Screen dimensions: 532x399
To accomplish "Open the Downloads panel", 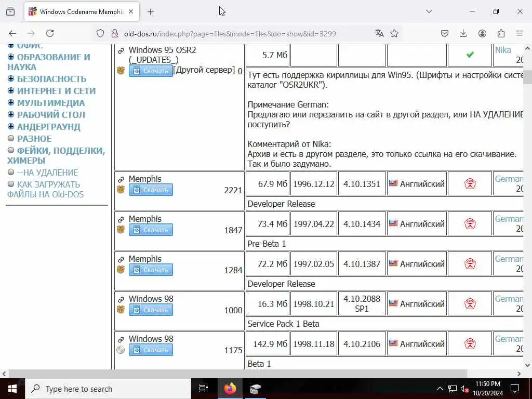I will (463, 33).
